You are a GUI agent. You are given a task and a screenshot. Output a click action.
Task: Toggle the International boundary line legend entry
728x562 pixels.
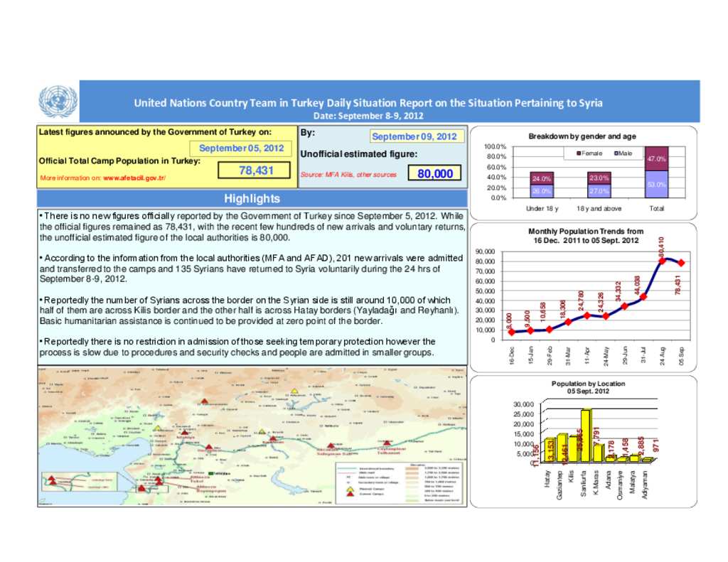pos(349,468)
